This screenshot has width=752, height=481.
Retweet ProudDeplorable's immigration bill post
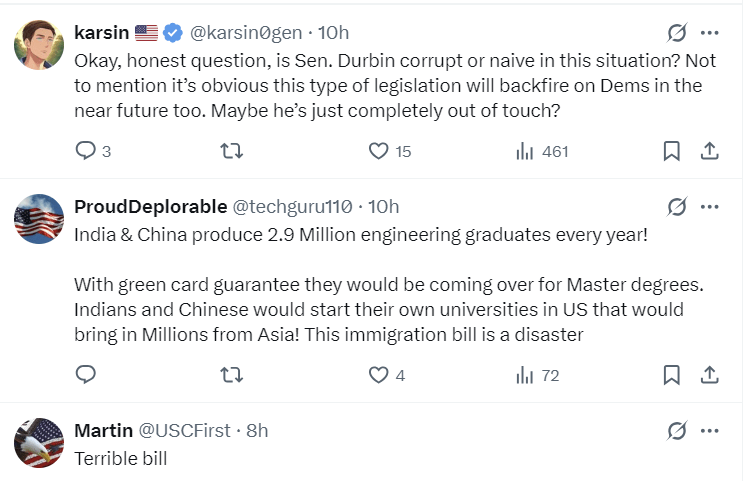tap(231, 375)
